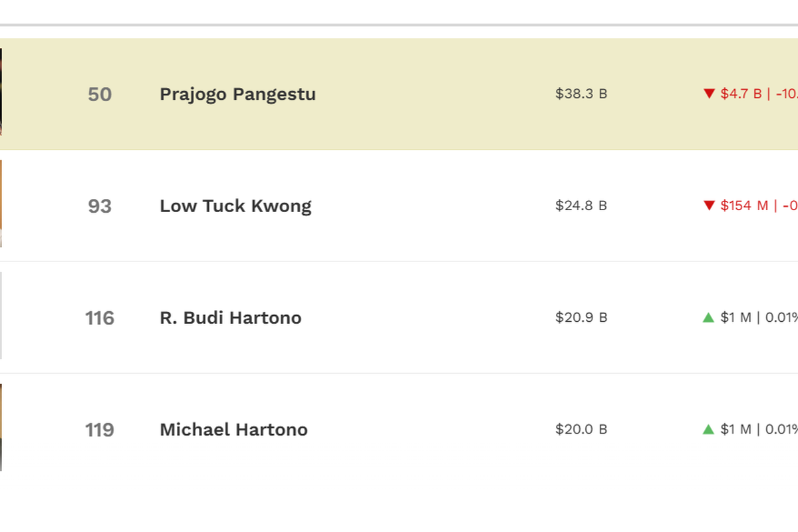Click Michael Hartono's photo thumbnail

(1, 427)
